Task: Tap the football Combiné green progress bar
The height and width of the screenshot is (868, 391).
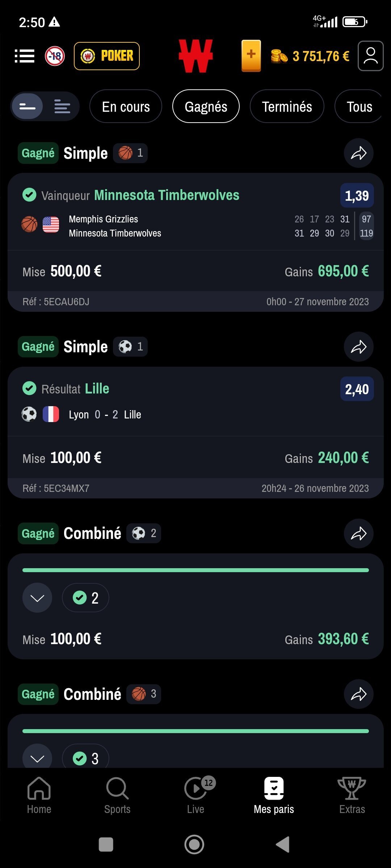Action: tap(195, 570)
